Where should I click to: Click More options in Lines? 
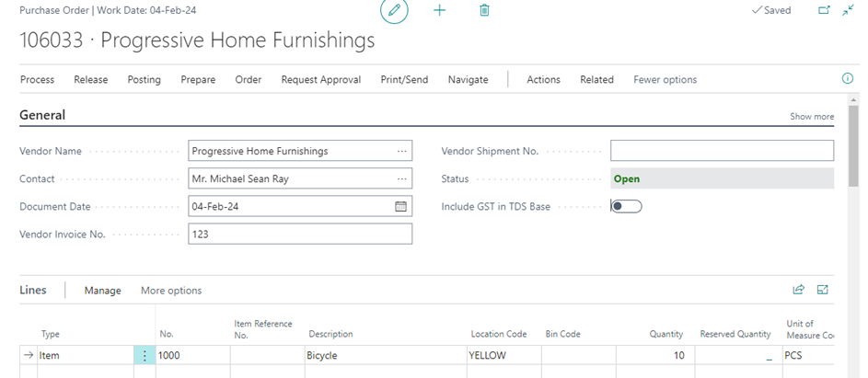[171, 291]
